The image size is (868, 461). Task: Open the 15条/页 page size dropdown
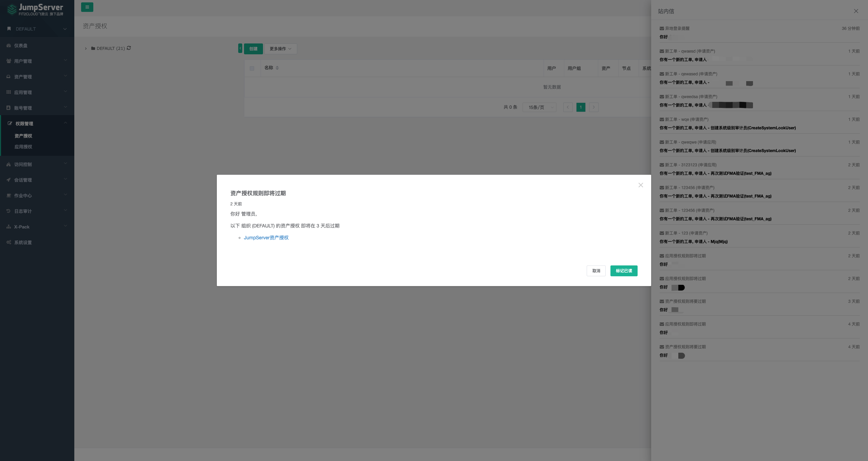539,107
